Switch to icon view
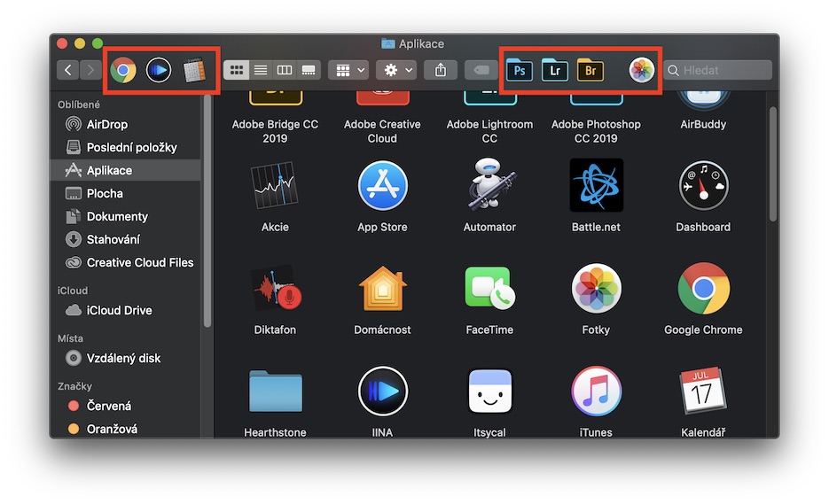The width and height of the screenshot is (829, 504). click(x=237, y=70)
